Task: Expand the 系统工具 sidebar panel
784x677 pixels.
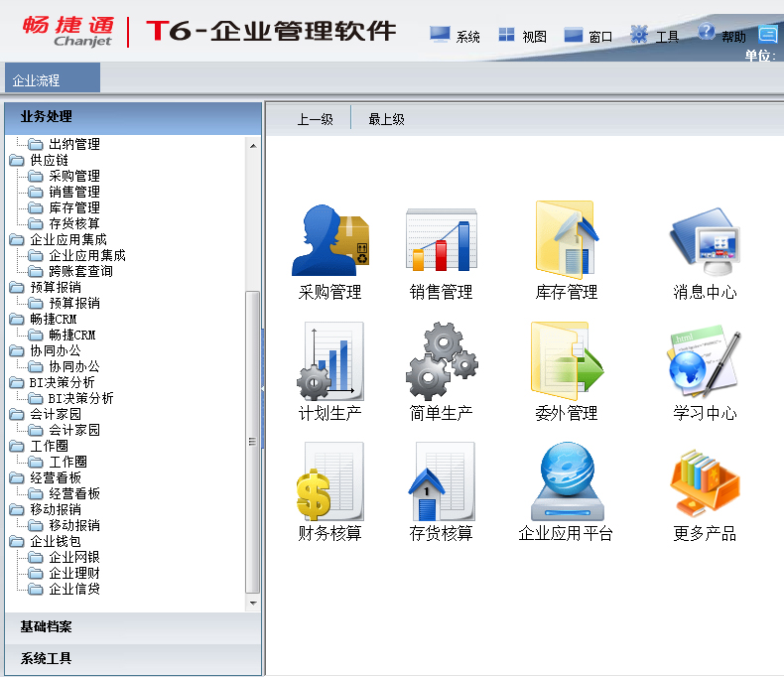Action: 46,658
